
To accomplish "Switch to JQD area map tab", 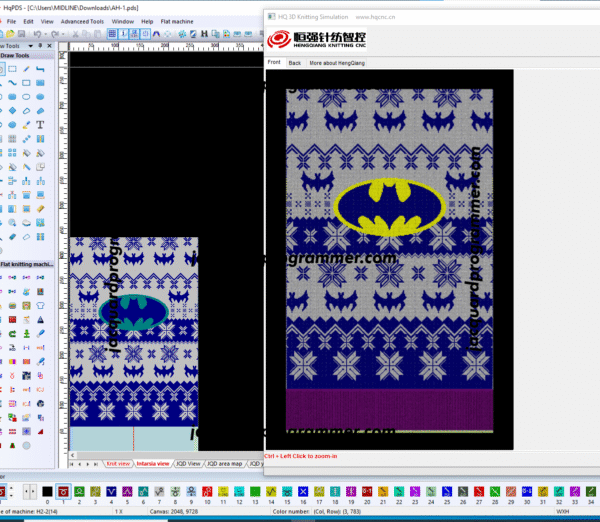I will coord(222,464).
